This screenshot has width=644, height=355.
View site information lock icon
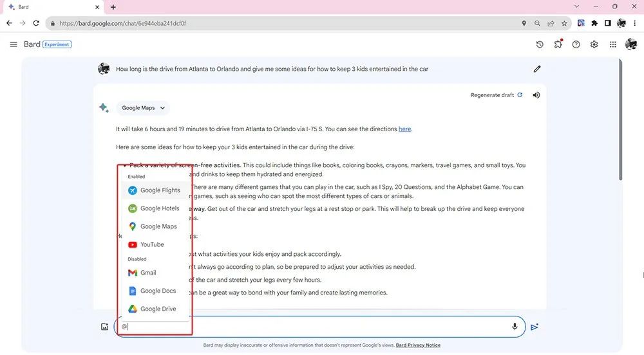pyautogui.click(x=53, y=23)
